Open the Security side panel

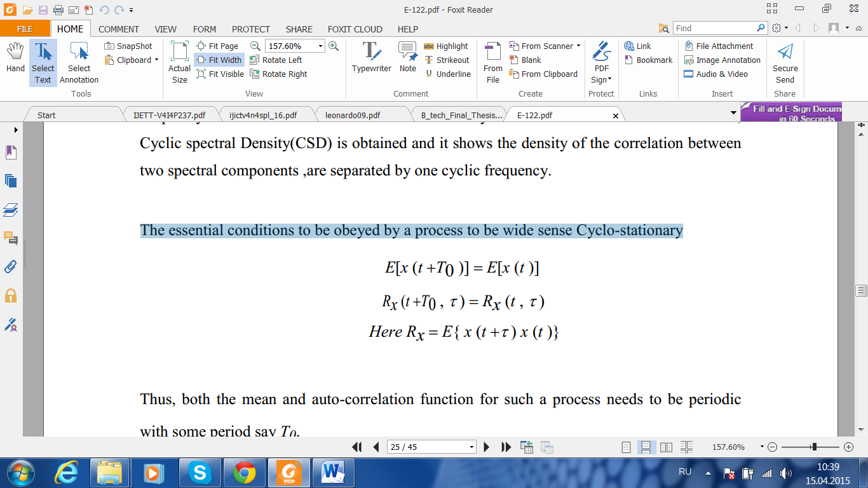[x=11, y=295]
